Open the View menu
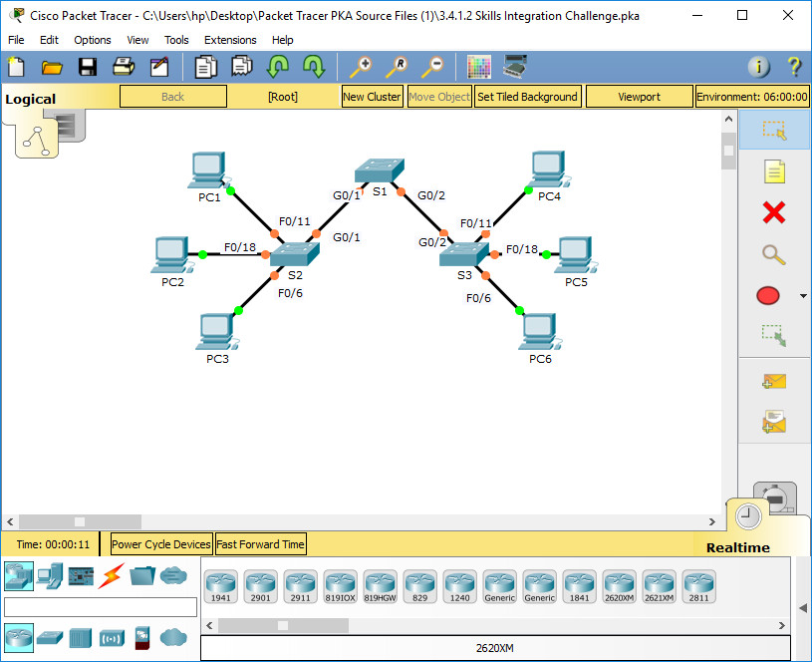 (137, 40)
